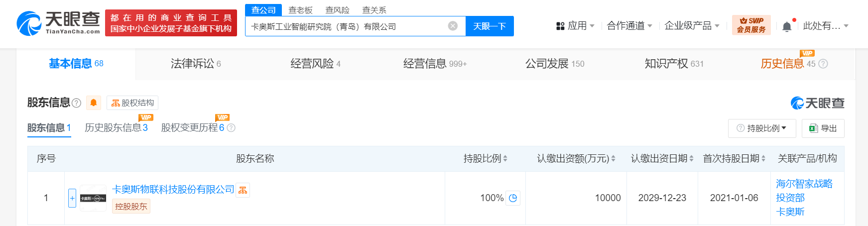The width and height of the screenshot is (868, 226).
Task: Click the equity structure icon beside 卡奥斯物联科技
Action: pyautogui.click(x=243, y=190)
